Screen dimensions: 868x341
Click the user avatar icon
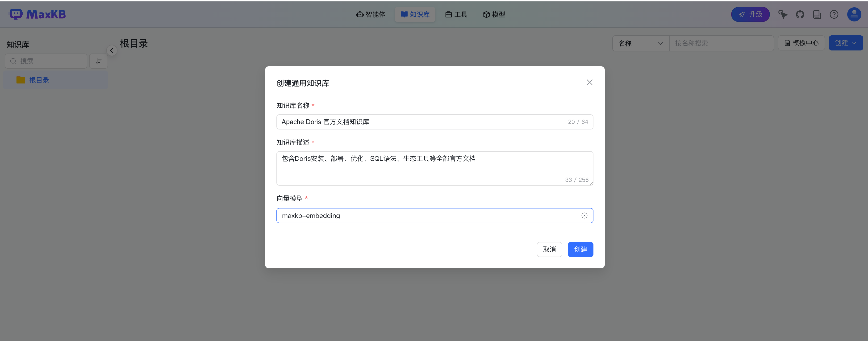pos(854,14)
